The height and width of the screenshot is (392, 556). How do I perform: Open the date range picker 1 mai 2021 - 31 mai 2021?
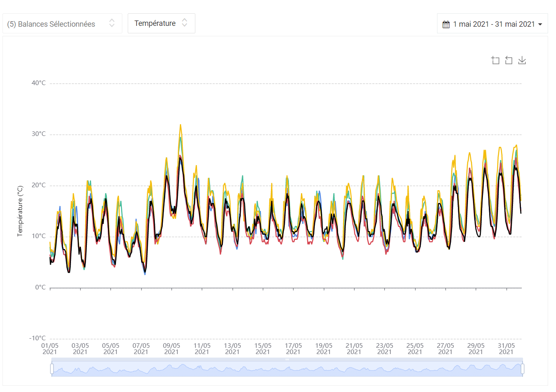pos(493,24)
